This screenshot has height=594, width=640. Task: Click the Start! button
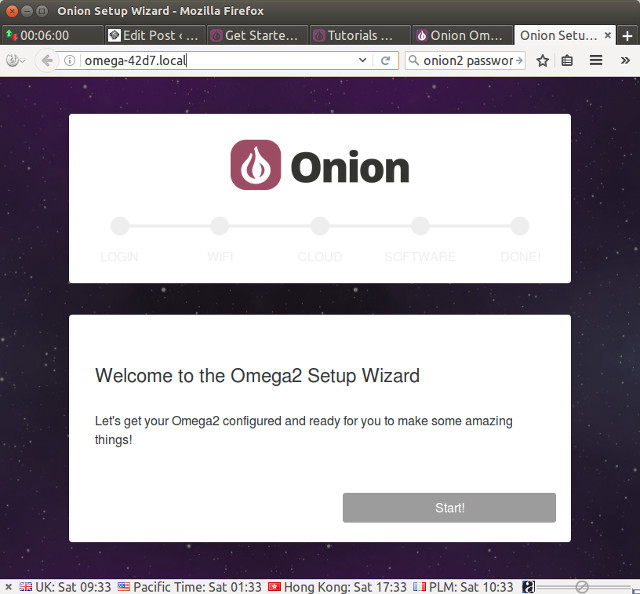[449, 507]
